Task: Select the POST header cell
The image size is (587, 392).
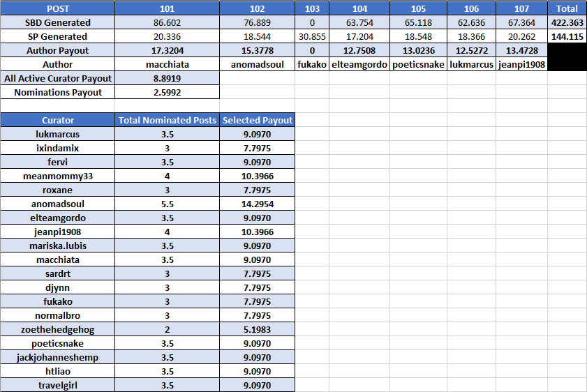Action: click(x=58, y=8)
